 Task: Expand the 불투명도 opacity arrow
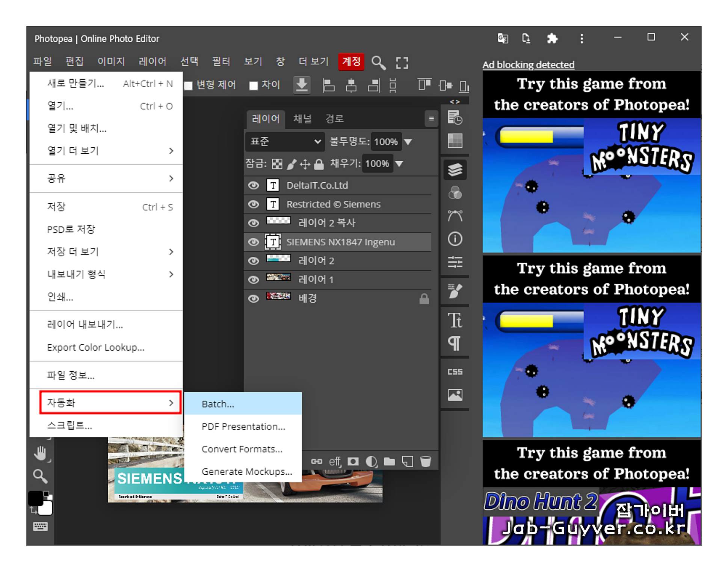click(x=408, y=142)
